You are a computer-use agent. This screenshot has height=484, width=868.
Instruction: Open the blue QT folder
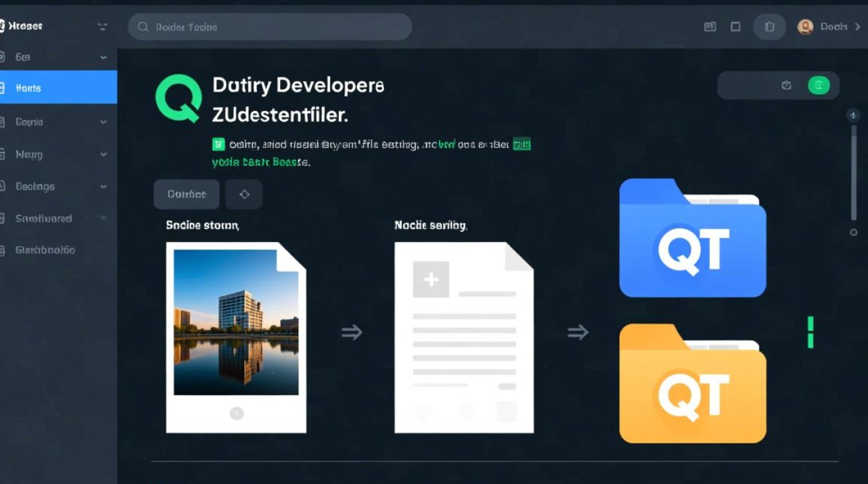692,239
